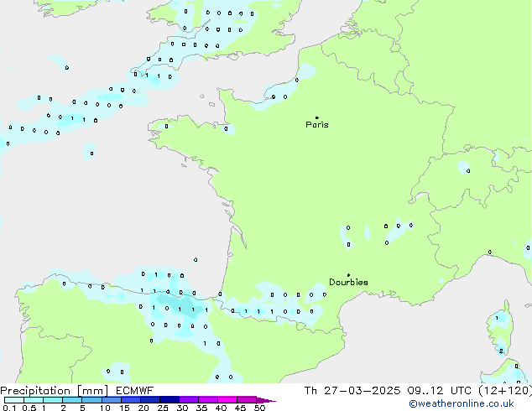This screenshot has width=532, height=411.
Task: Click the city dot marker above Paris
Action: (317, 117)
